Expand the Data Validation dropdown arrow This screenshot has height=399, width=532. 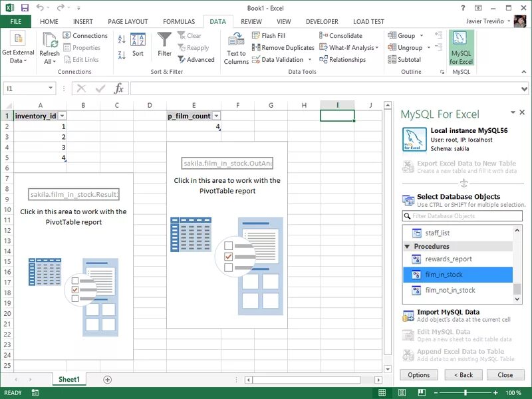pos(310,60)
